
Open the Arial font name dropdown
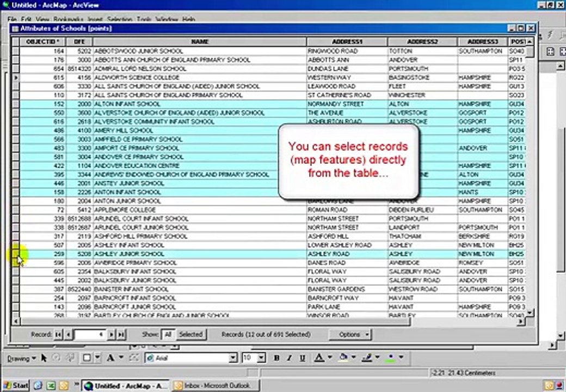[x=233, y=358]
